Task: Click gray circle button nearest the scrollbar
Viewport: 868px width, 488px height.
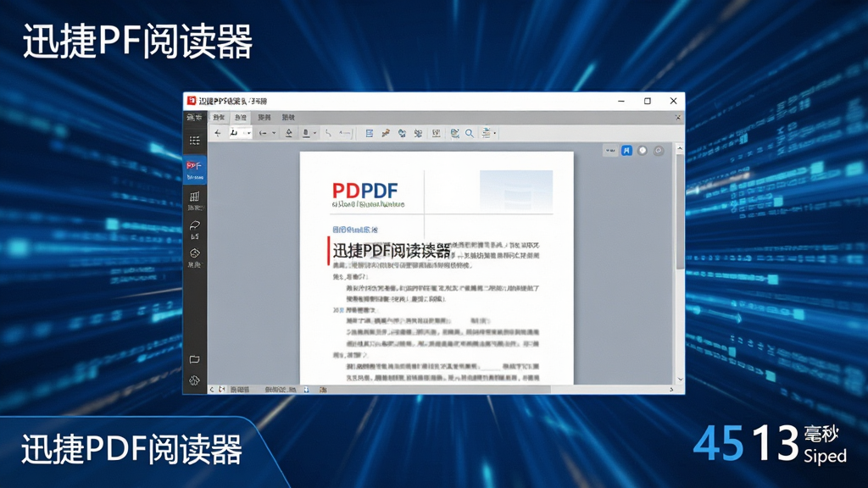Action: (x=658, y=151)
